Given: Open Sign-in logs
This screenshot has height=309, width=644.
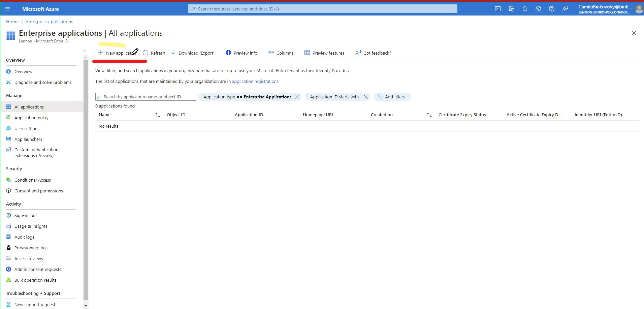Looking at the screenshot, I should tap(26, 215).
